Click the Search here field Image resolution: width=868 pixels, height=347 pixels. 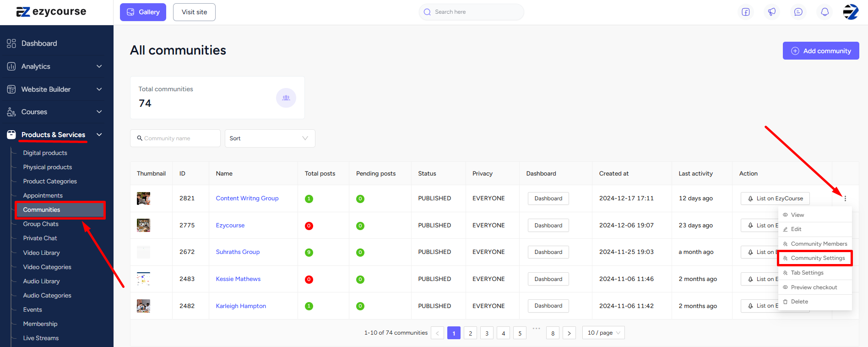472,12
